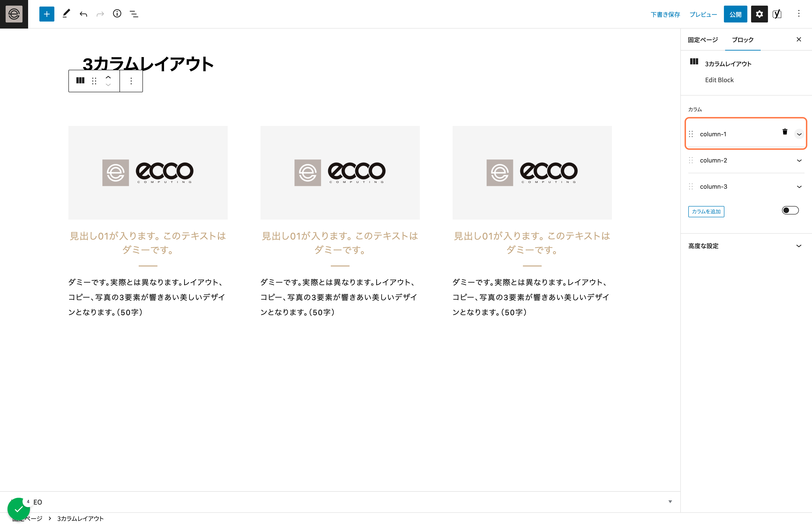Viewport: 812px width, 524px height.
Task: Click the 下書き保存 link
Action: pos(665,14)
